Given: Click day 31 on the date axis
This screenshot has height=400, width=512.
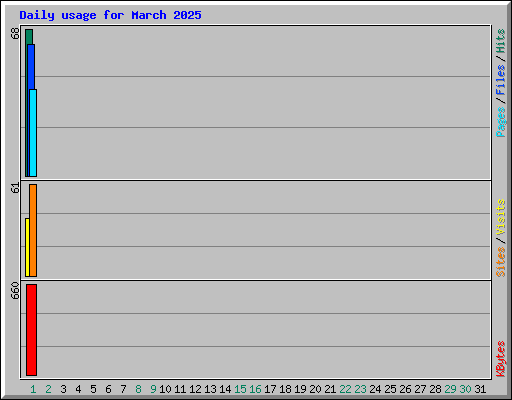Looking at the screenshot, I should tap(480, 389).
